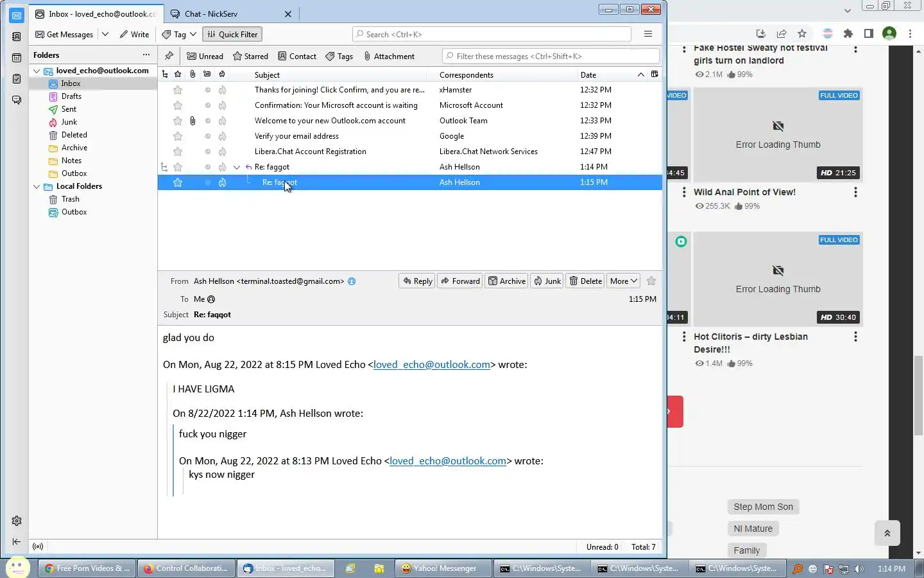Click read-status dot on Google message row

pos(207,136)
